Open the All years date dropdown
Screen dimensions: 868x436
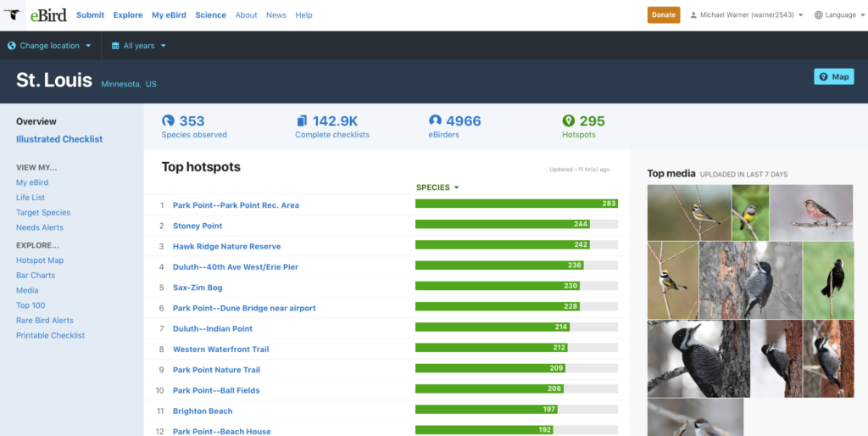point(139,46)
